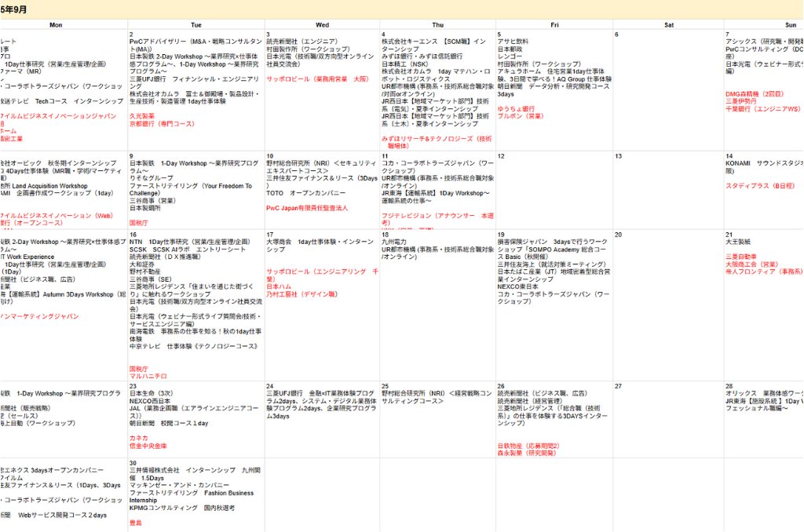Open '京都銀行（専門コース）' entry

tap(162, 124)
